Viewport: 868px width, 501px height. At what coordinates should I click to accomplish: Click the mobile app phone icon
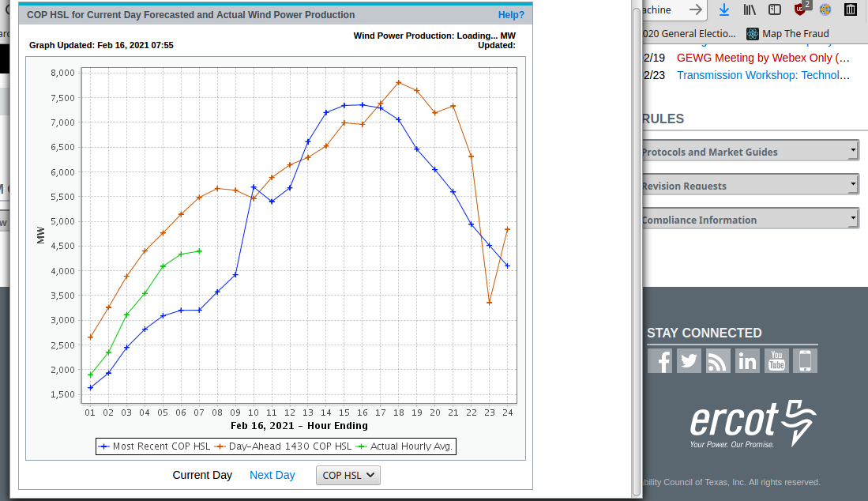click(806, 361)
